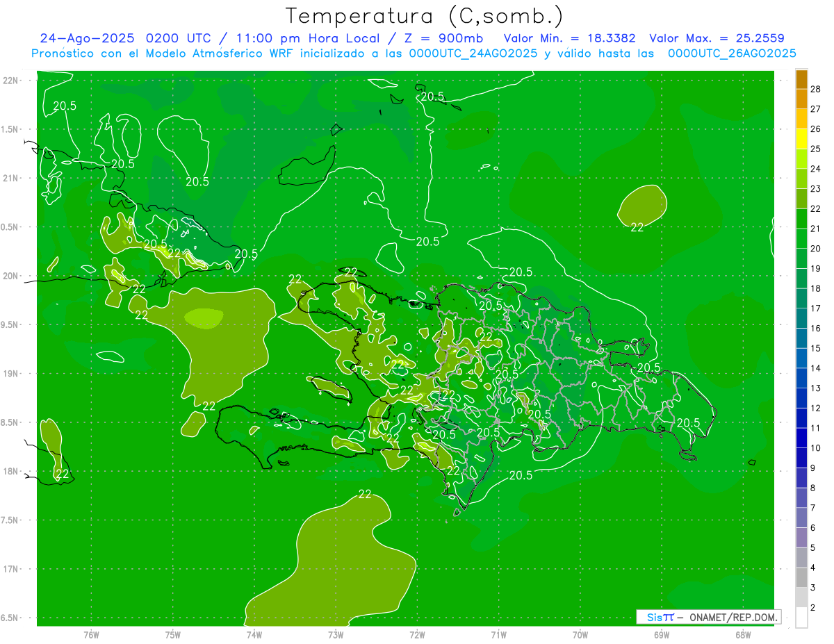Click the teal swatch between 16 and 17
The height and width of the screenshot is (644, 834).
801,318
